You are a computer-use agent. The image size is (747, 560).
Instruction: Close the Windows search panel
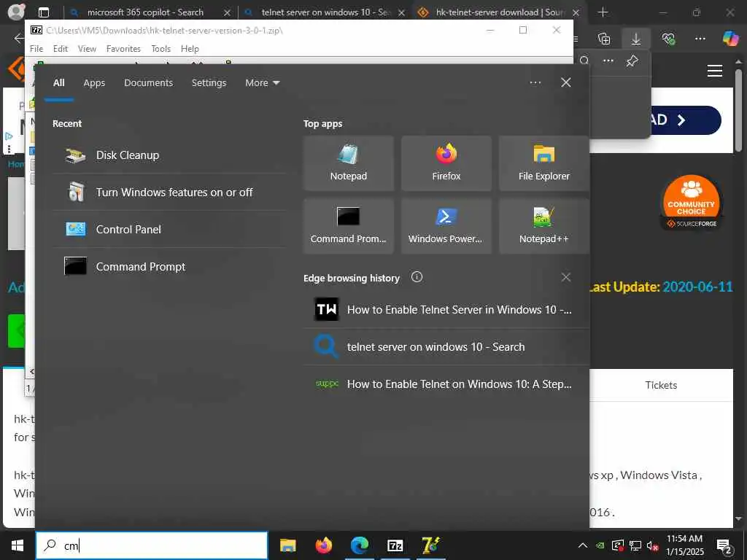click(566, 83)
